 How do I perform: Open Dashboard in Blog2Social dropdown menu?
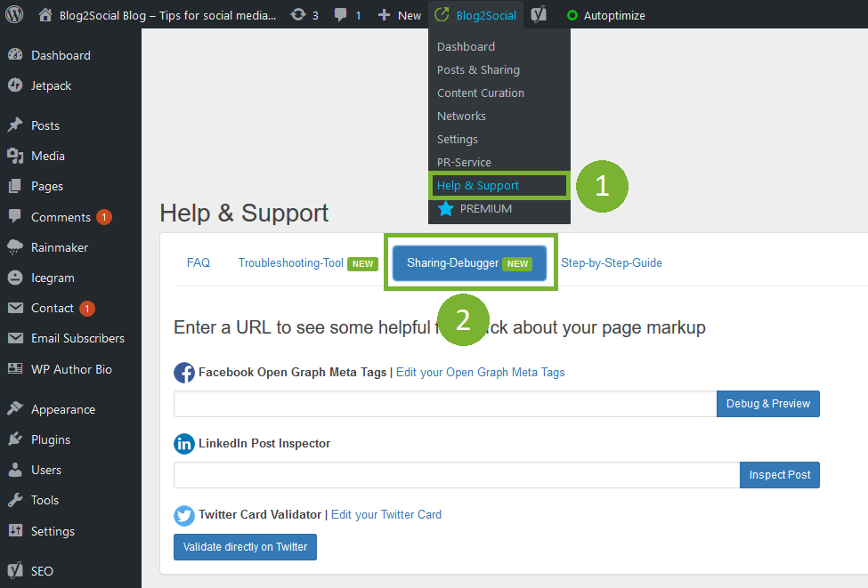pos(466,46)
